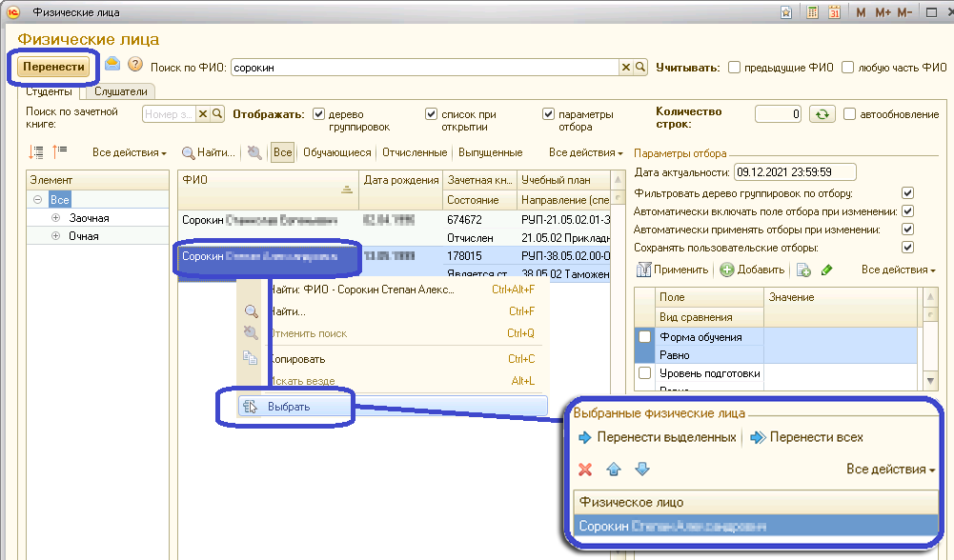Screen dimensions: 954x560
Task: Enable the предыдущие ФИО checkbox
Action: 734,68
